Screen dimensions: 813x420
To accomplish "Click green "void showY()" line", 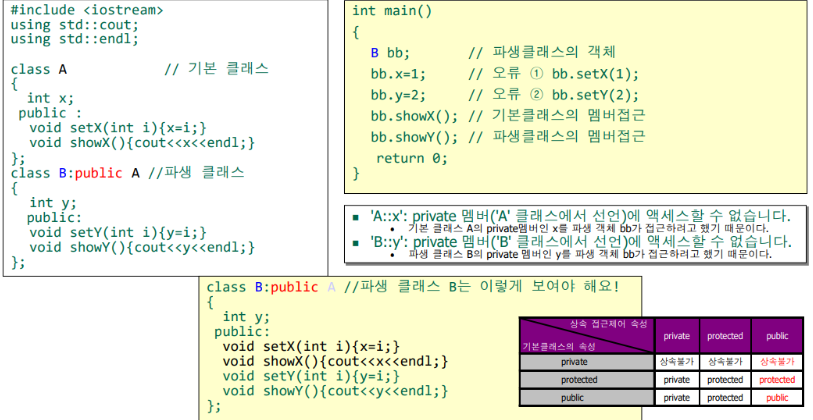I will tap(335, 391).
